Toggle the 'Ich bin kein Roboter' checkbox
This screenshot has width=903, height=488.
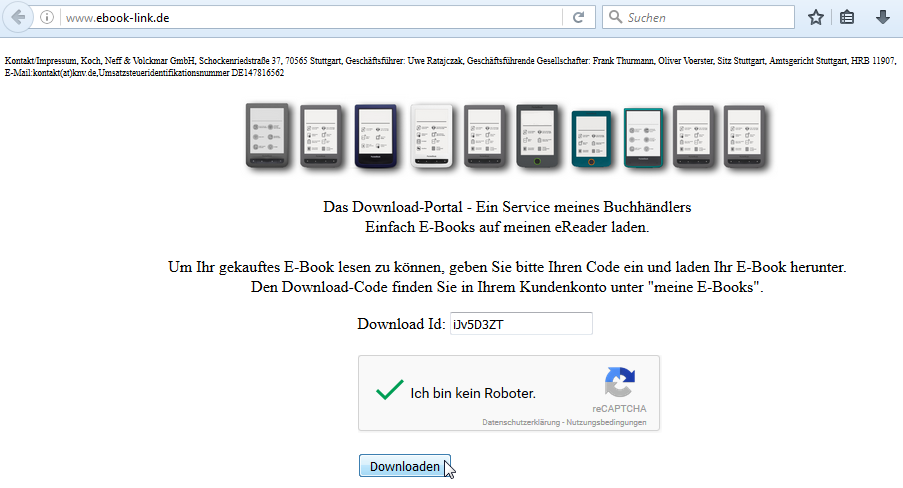[389, 392]
